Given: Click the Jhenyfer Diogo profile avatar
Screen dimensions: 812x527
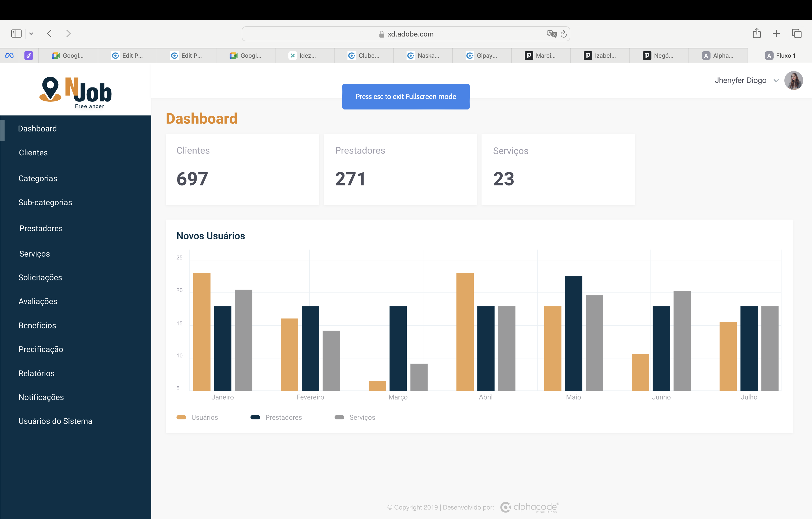Looking at the screenshot, I should [793, 80].
